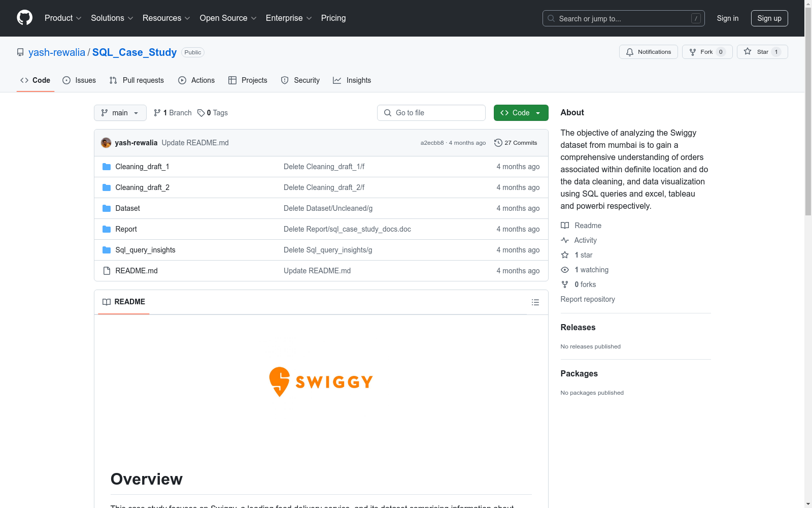The image size is (812, 508).
Task: Click the GitHub logo icon
Action: click(24, 18)
